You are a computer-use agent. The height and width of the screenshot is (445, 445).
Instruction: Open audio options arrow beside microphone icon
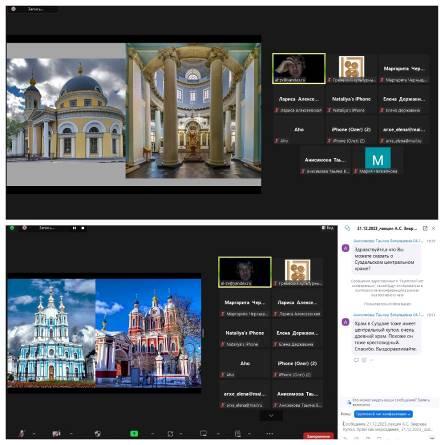[34, 434]
